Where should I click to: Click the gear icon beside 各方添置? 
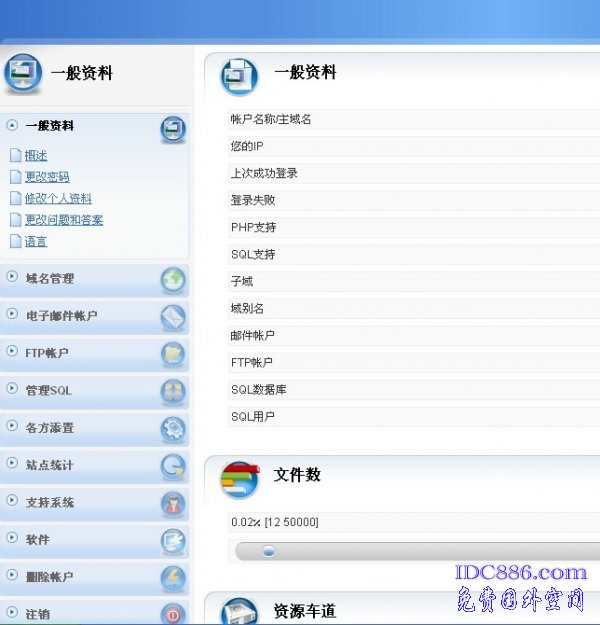click(x=173, y=429)
